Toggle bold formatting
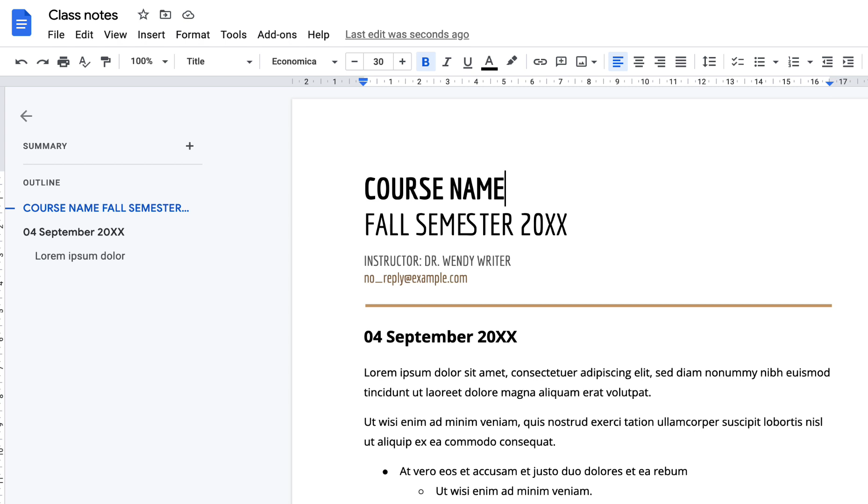Viewport: 868px width, 504px height. 426,62
